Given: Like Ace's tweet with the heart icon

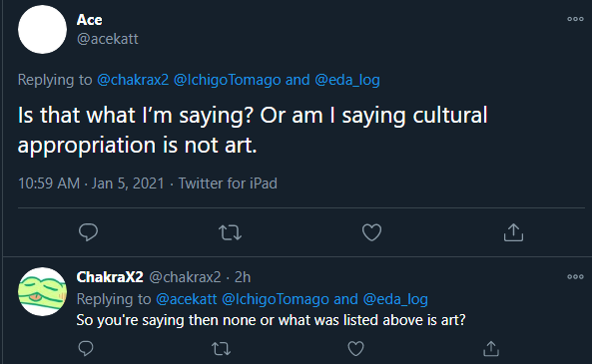Looking at the screenshot, I should (x=372, y=232).
